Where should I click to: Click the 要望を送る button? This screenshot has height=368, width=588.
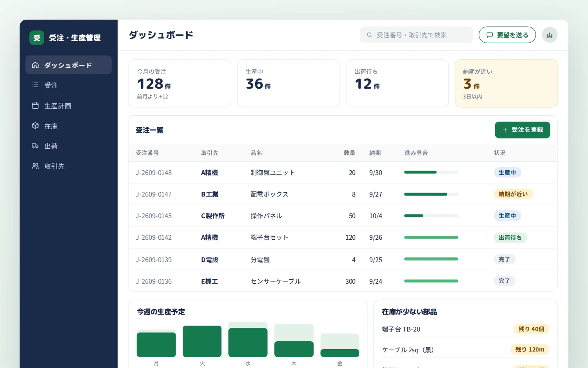507,35
